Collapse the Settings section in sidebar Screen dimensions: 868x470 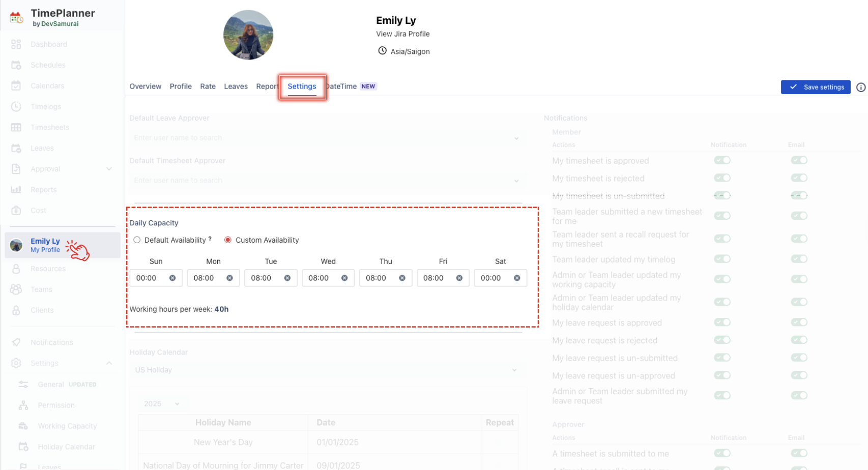coord(109,363)
